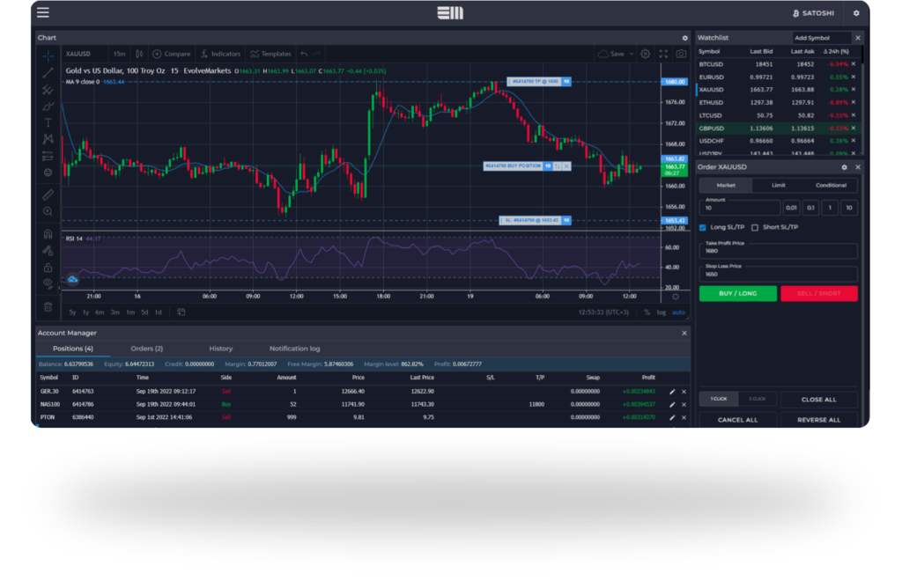Viewport: 902px width, 588px height.
Task: Open the 15m timeframe dropdown
Action: tap(119, 54)
